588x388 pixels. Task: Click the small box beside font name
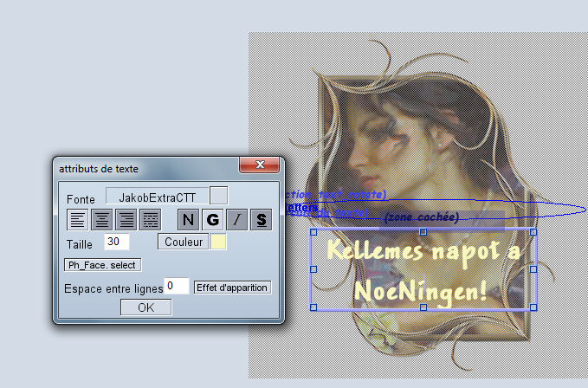pos(219,197)
